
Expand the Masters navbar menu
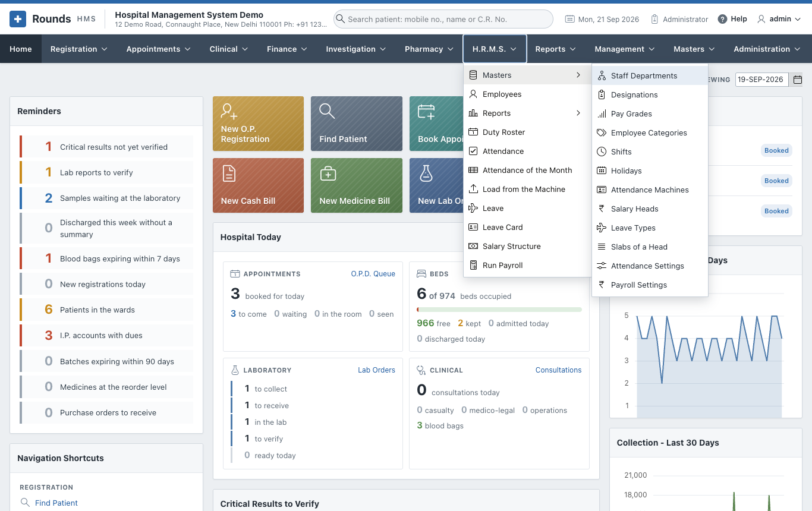[694, 49]
